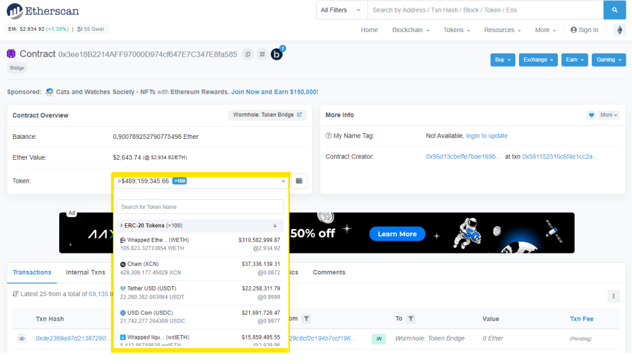This screenshot has width=632, height=364.
Task: Expand the Resources menu
Action: (x=502, y=30)
